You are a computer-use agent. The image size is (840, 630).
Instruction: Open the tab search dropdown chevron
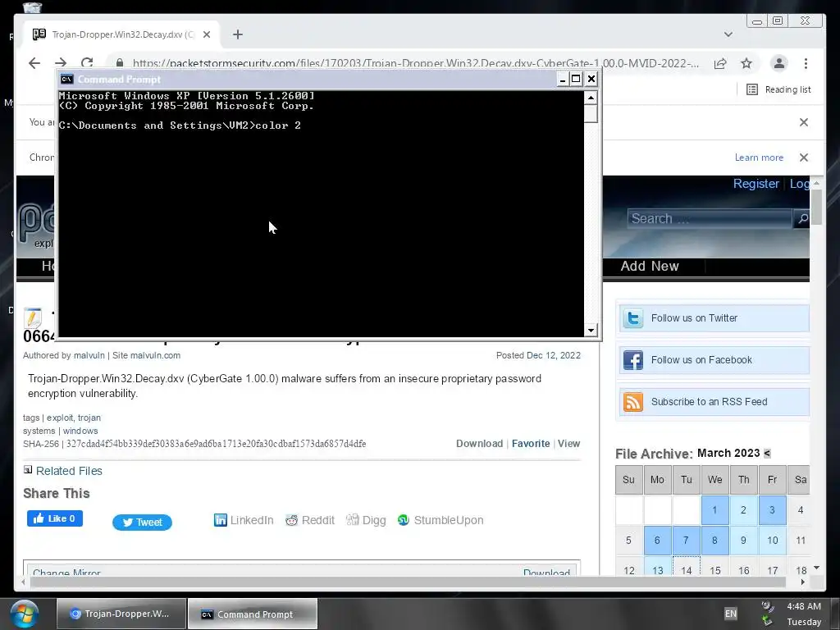728,34
